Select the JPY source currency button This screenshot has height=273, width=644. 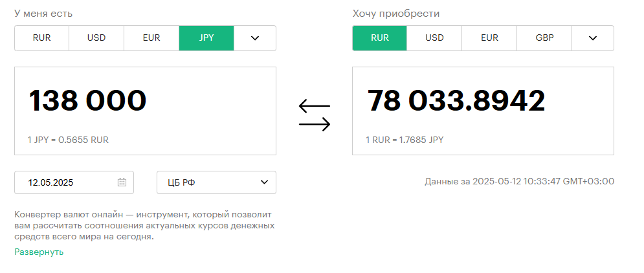tap(206, 38)
